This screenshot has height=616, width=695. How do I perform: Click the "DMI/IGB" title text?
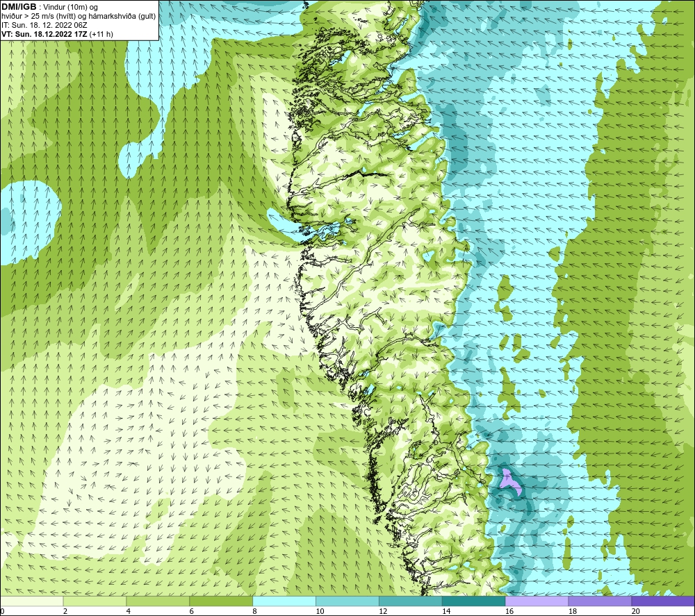coord(19,7)
